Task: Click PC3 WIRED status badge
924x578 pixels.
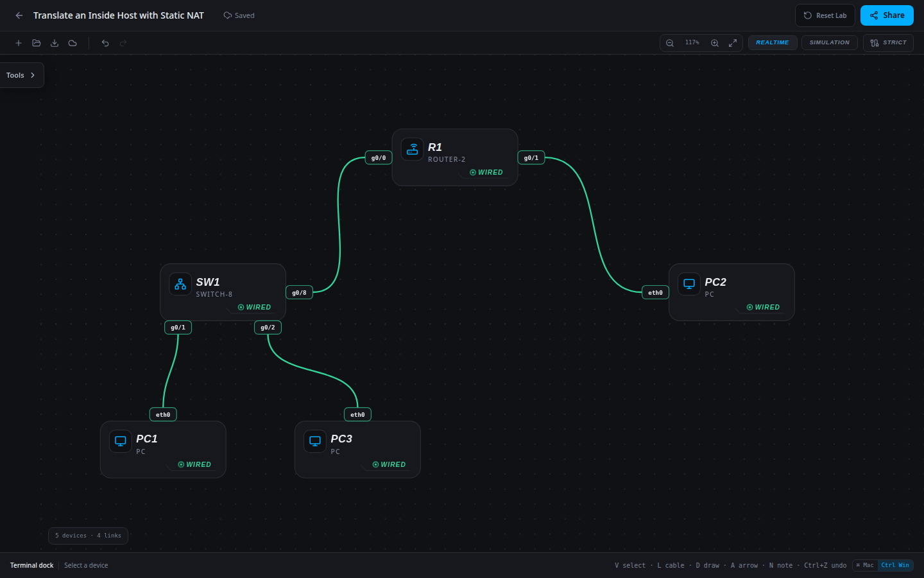Action: 389,464
